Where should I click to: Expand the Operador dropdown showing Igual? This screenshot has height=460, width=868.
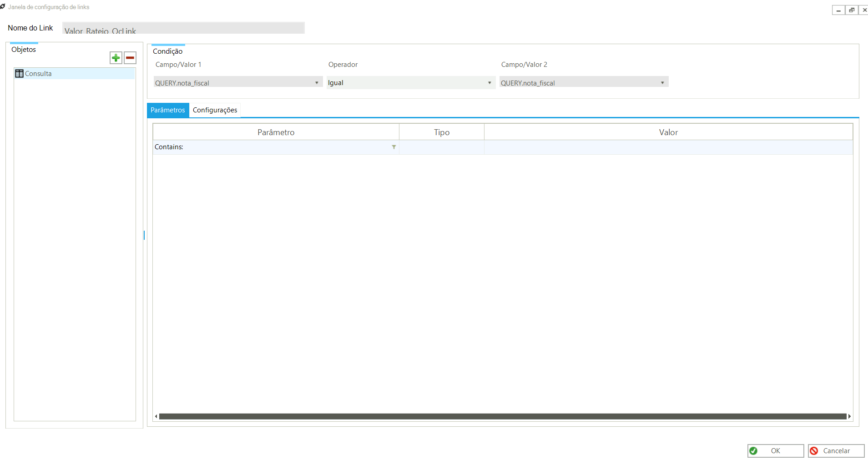[x=490, y=83]
